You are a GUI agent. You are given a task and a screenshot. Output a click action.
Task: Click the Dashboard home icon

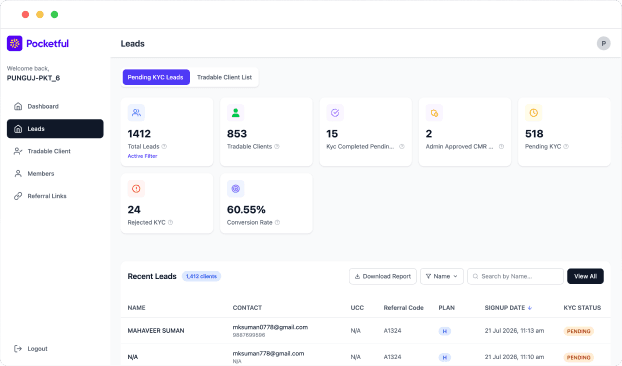(x=18, y=106)
